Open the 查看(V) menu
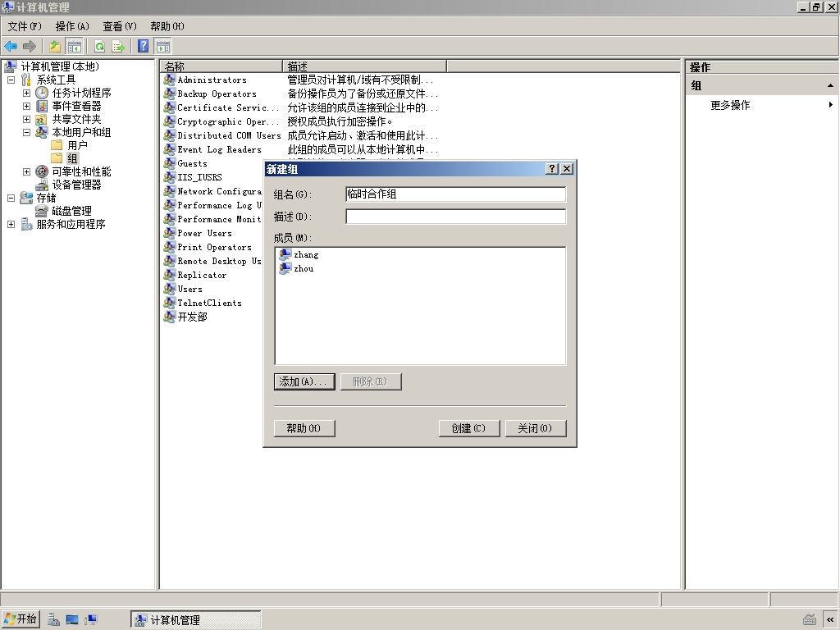The image size is (840, 630). (x=120, y=26)
